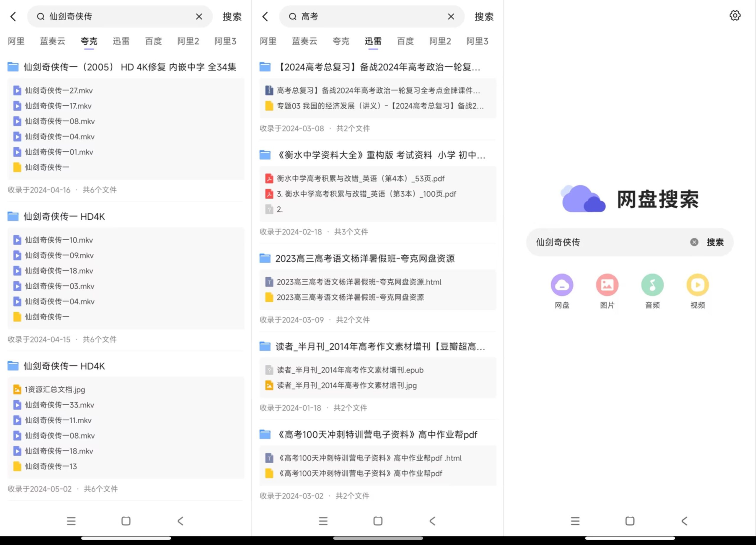
Task: Tap magnifier icon in 仙剑奇侠传 top bar
Action: pos(41,16)
